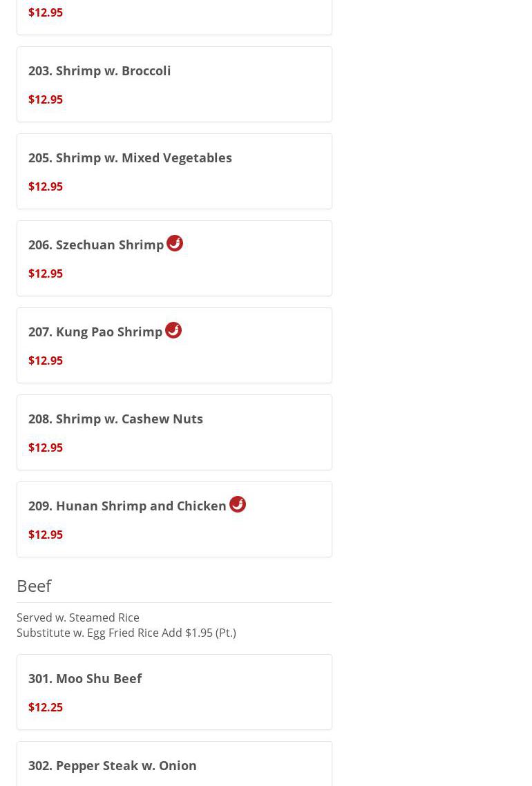This screenshot has width=532, height=786.
Task: Click the $12.25 price of Moo Shu Beef
Action: click(46, 707)
